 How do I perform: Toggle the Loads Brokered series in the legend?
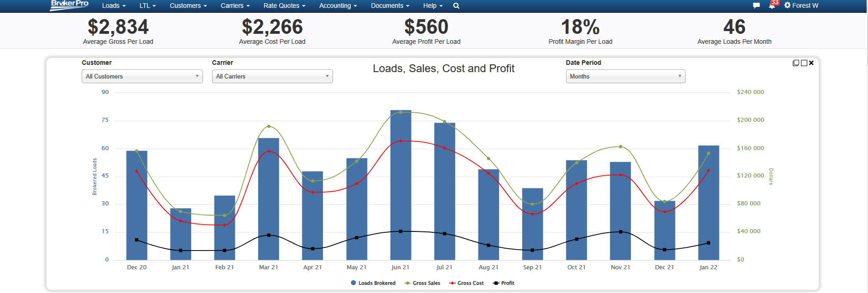pyautogui.click(x=373, y=283)
